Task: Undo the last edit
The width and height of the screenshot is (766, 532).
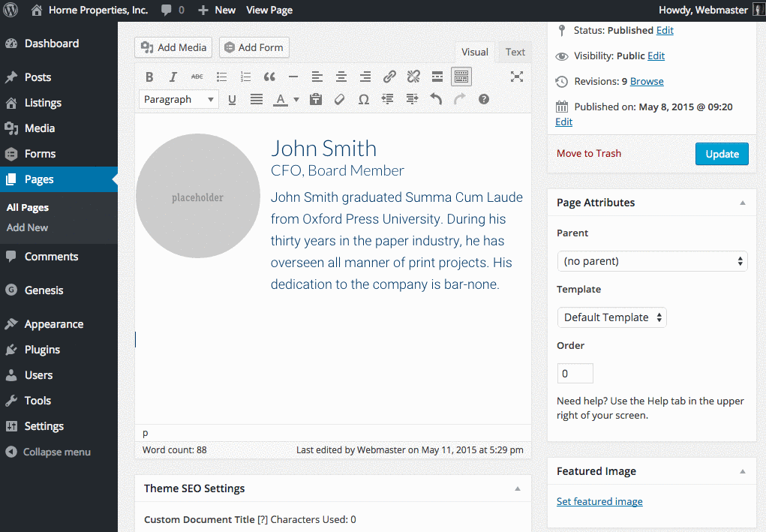Action: (436, 100)
